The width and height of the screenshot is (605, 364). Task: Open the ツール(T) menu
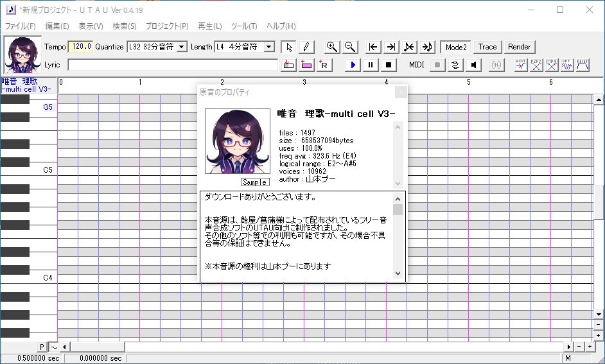point(244,26)
